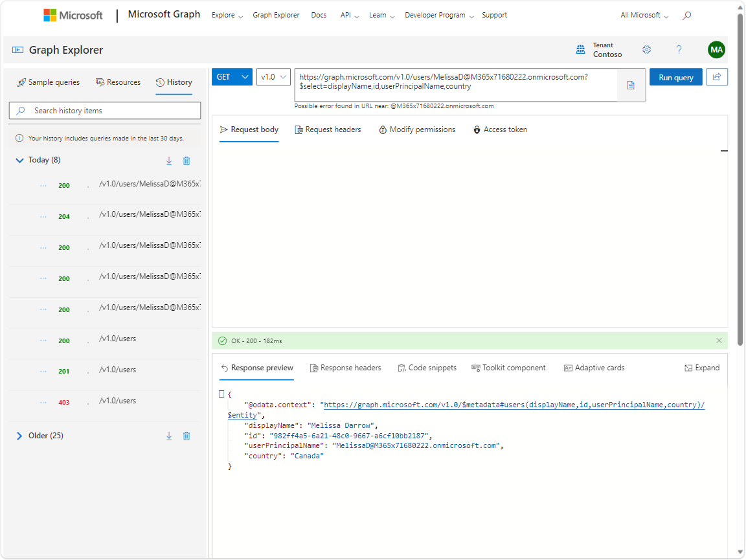Open the Code snippets tab

427,368
